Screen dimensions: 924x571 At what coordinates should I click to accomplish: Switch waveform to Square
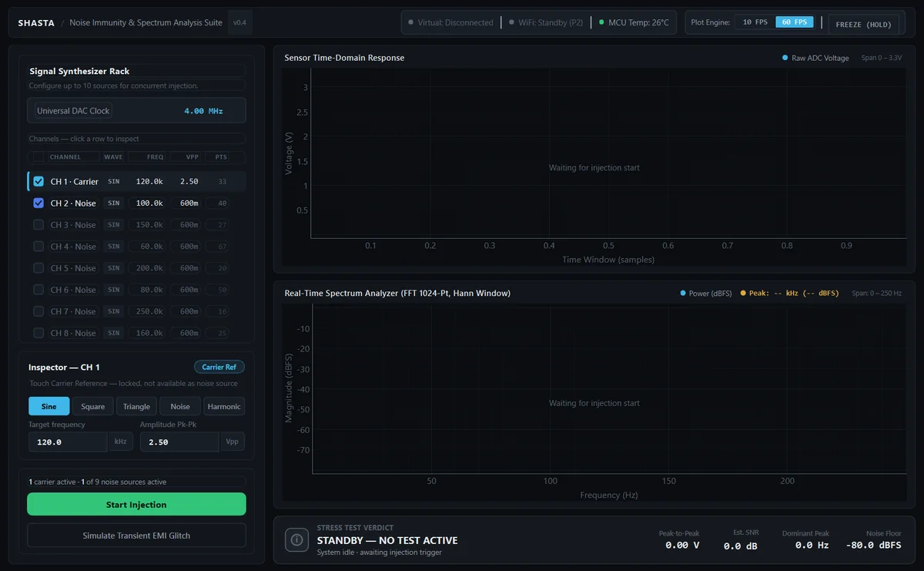[x=93, y=406]
